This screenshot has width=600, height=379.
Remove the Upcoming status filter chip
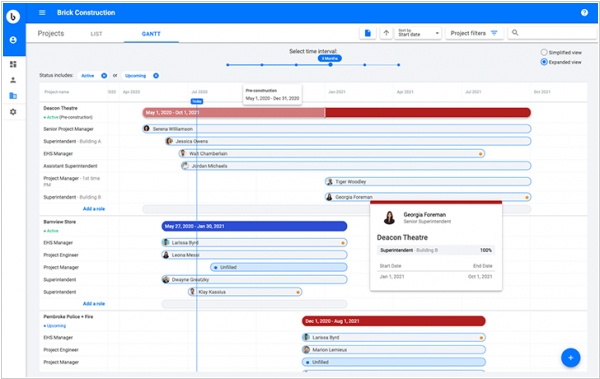tap(156, 76)
